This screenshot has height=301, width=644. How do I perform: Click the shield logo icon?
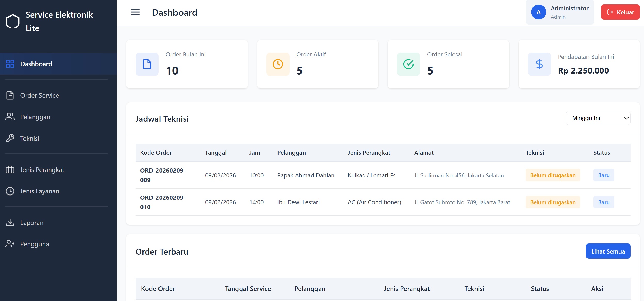[x=13, y=21]
